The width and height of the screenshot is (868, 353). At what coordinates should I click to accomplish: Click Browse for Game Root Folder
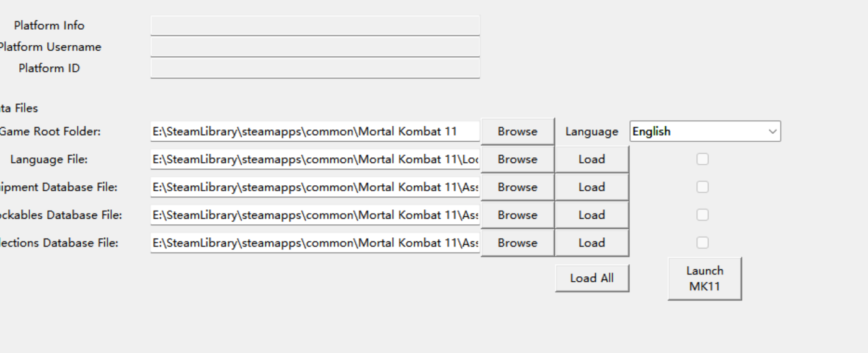(517, 131)
